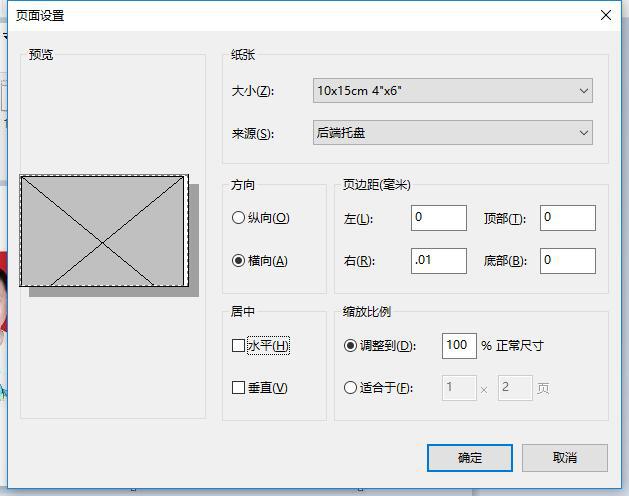629x496 pixels.
Task: Click the fit-to height pages field showing 2
Action: 515,388
